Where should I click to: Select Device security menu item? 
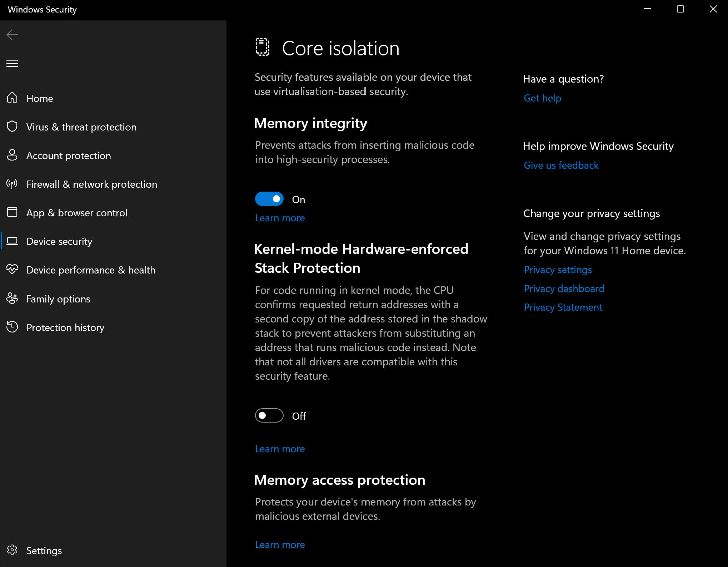[x=59, y=241]
